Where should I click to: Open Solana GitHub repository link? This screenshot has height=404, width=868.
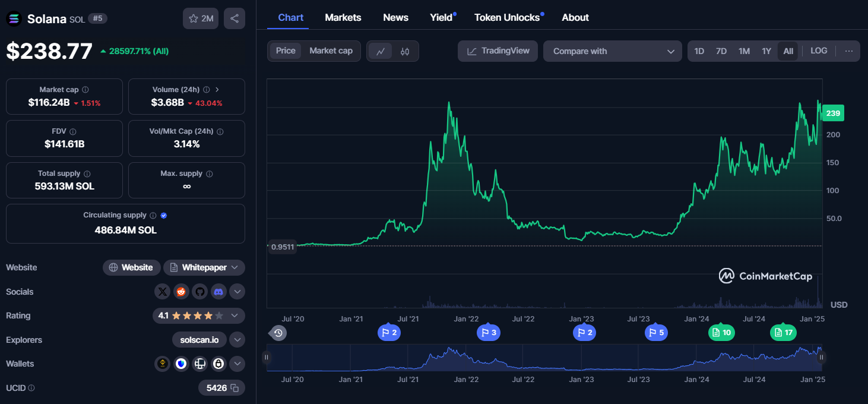tap(200, 292)
